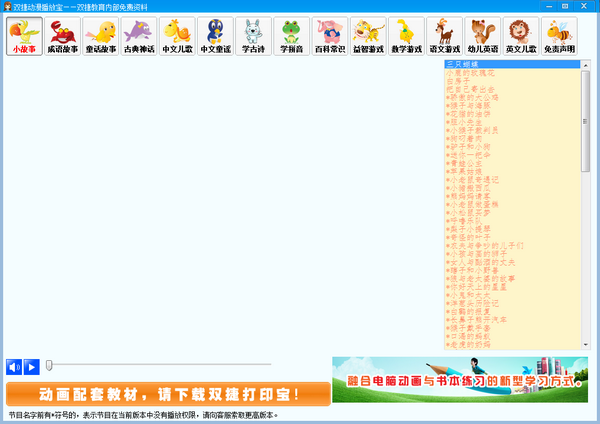Screen dimensions: 600x424
Task: Choose 青蛙公主 from the story list
Action: [512, 163]
